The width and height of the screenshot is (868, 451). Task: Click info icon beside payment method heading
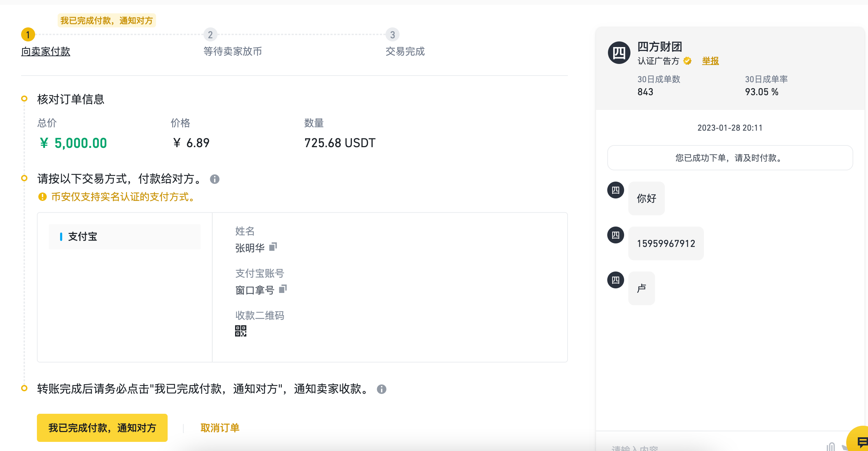pos(215,179)
